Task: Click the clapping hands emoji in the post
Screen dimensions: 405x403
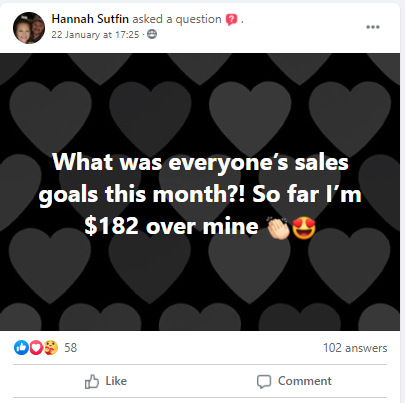Action: tap(278, 228)
